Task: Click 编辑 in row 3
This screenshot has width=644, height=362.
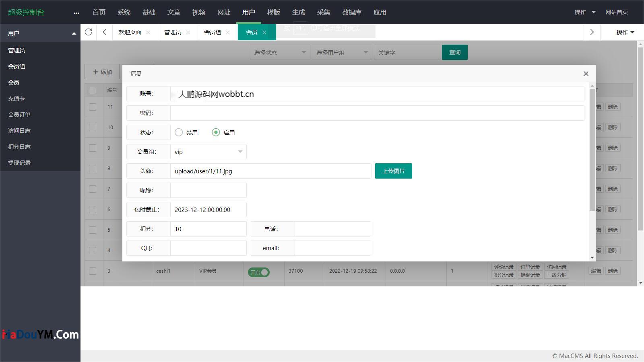Action: click(596, 271)
